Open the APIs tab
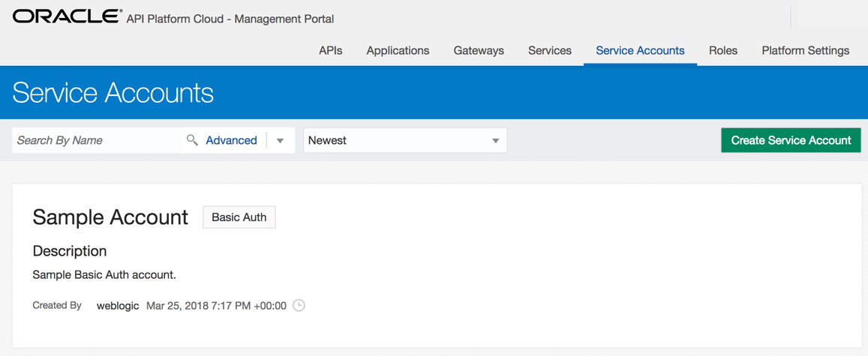Viewport: 868px width, 356px height. (x=331, y=51)
